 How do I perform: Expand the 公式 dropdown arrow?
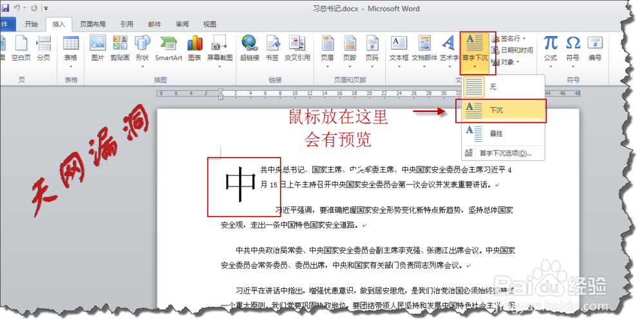tap(551, 66)
